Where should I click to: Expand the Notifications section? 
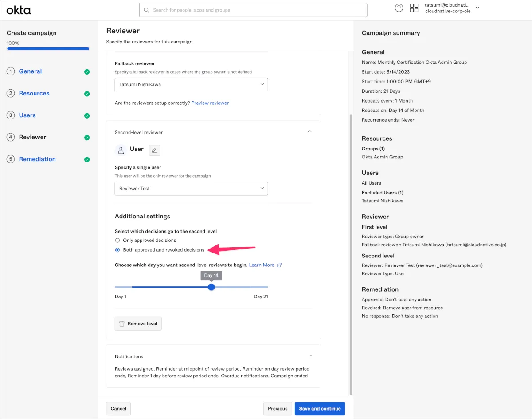(x=310, y=356)
